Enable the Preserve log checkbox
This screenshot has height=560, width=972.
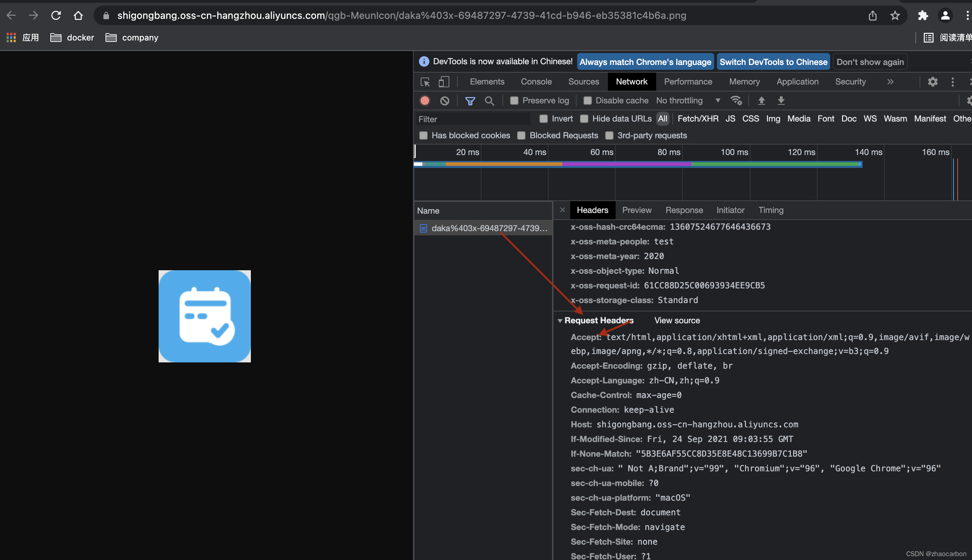[x=514, y=101]
